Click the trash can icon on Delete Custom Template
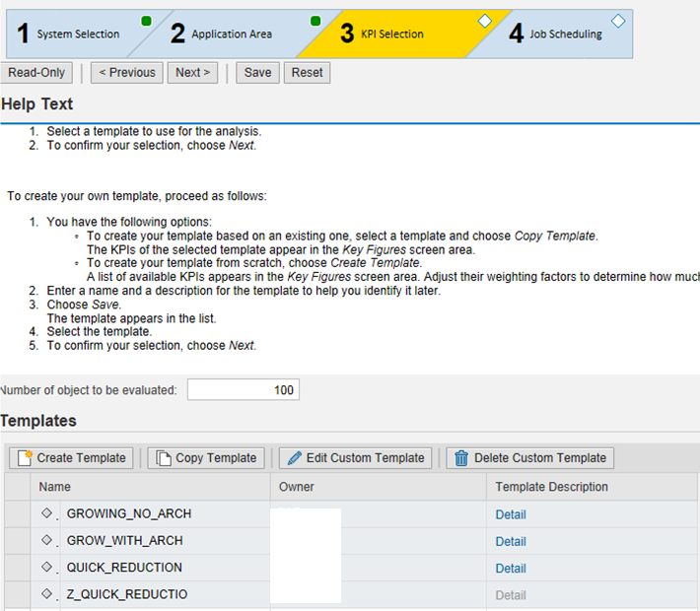Image resolution: width=700 pixels, height=611 pixels. 461,458
